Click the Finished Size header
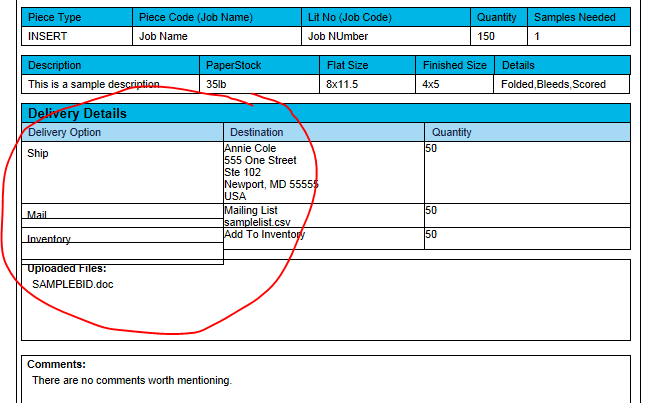The width and height of the screenshot is (647, 403). 454,65
